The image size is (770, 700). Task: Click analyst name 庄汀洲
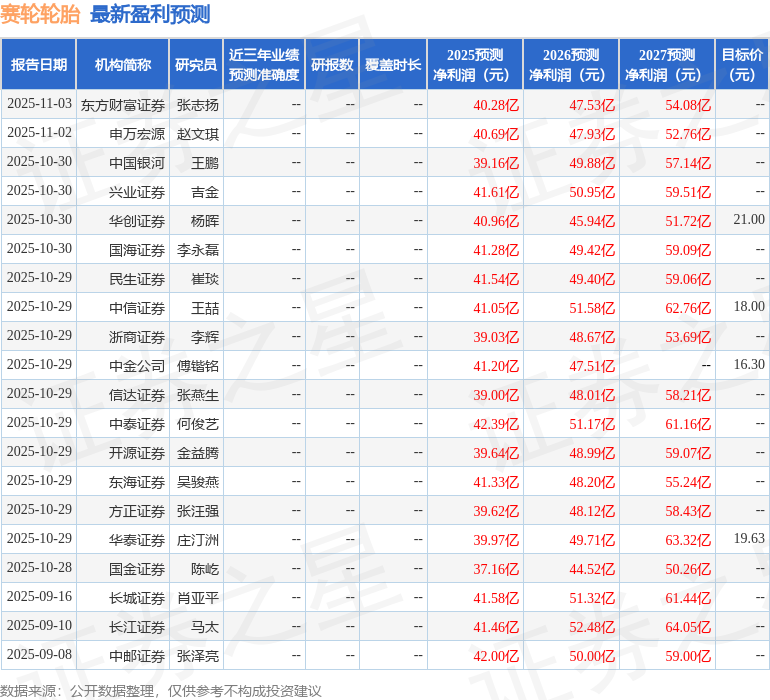click(x=198, y=540)
